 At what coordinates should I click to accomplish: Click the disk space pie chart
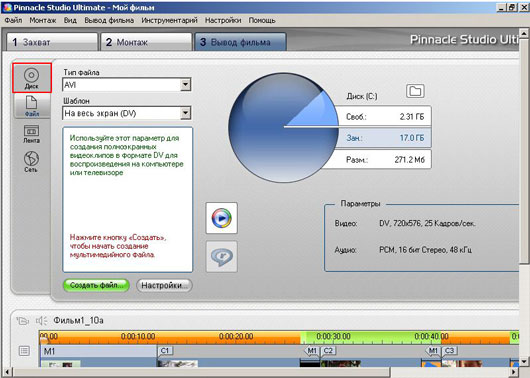coord(283,127)
